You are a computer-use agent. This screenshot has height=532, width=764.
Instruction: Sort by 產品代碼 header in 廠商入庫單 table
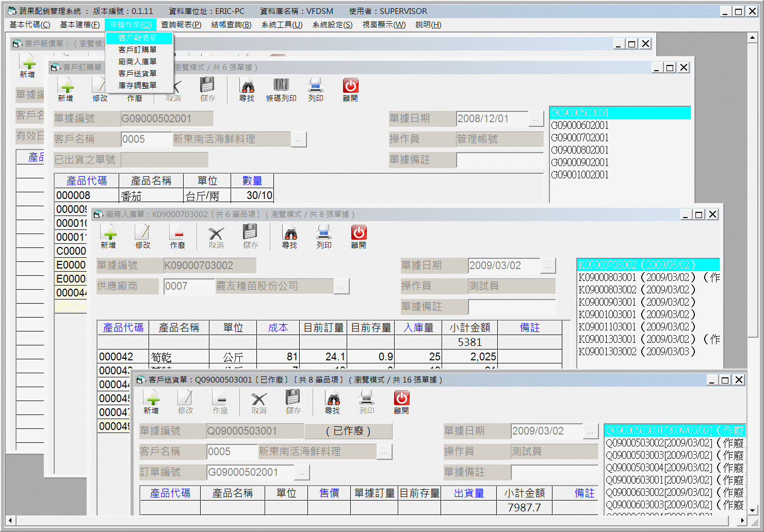point(123,328)
